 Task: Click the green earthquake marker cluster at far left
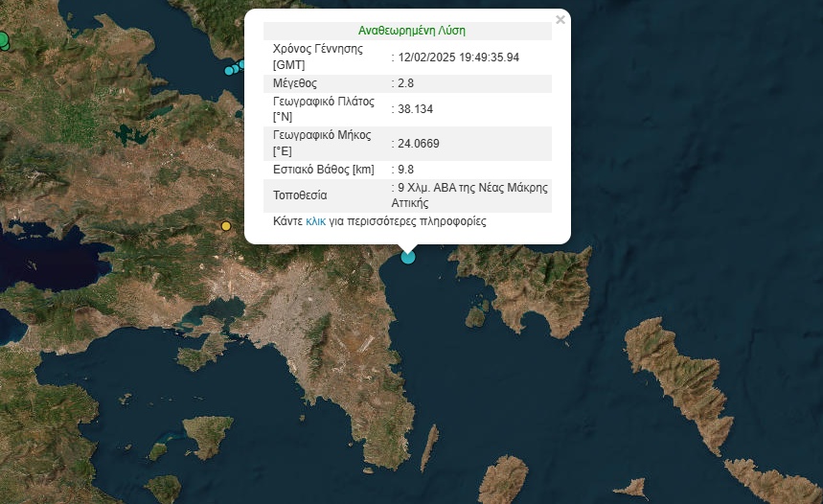click(3, 40)
